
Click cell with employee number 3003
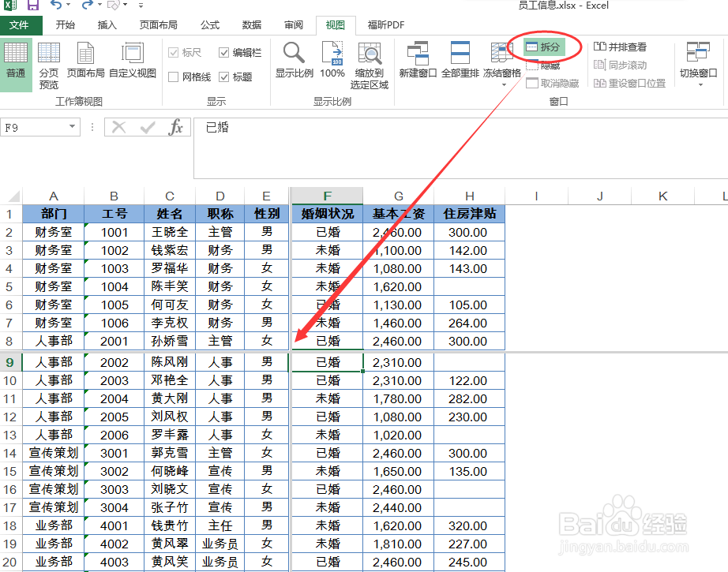pyautogui.click(x=114, y=489)
